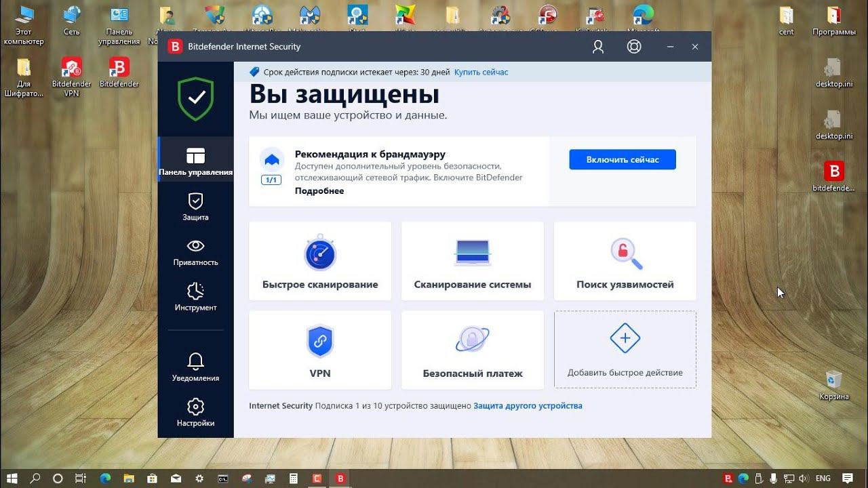Click taskbar search magnifier

pyautogui.click(x=35, y=479)
